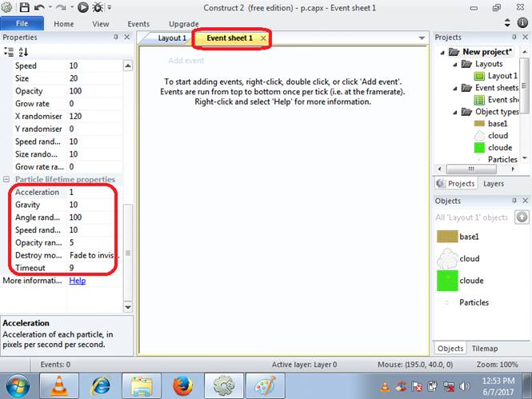532x399 pixels.
Task: Sort properties alphabetically icon
Action: click(x=23, y=52)
